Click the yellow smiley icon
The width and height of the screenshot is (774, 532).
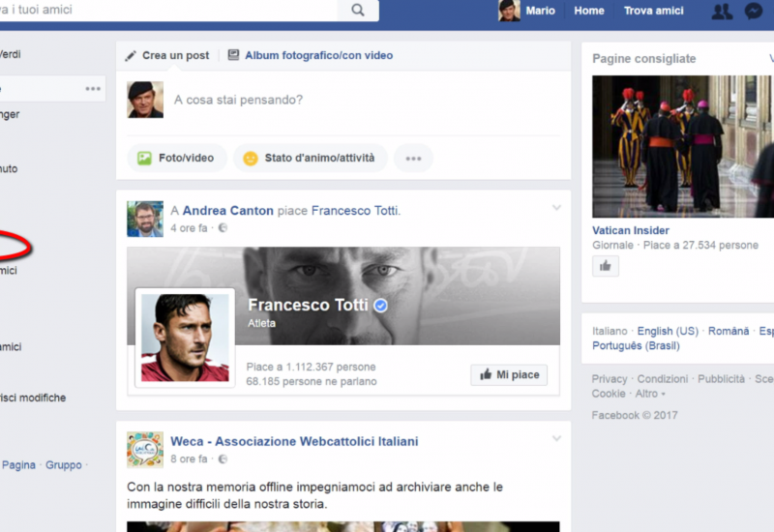251,159
